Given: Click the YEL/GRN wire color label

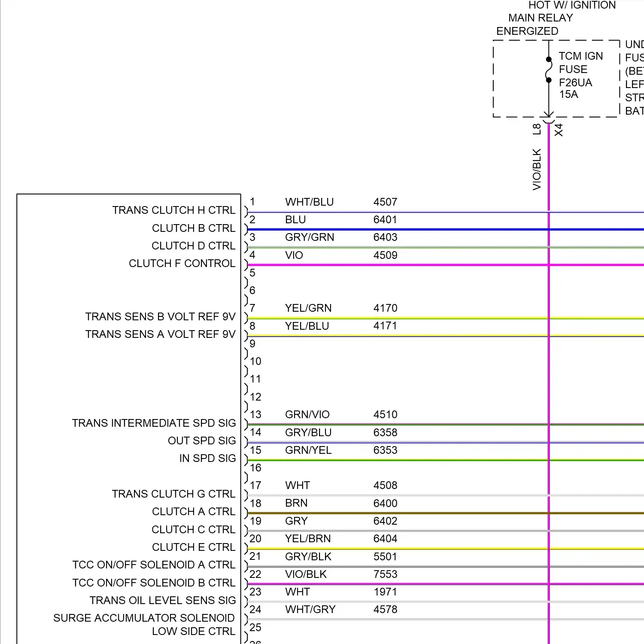Looking at the screenshot, I should click(308, 308).
